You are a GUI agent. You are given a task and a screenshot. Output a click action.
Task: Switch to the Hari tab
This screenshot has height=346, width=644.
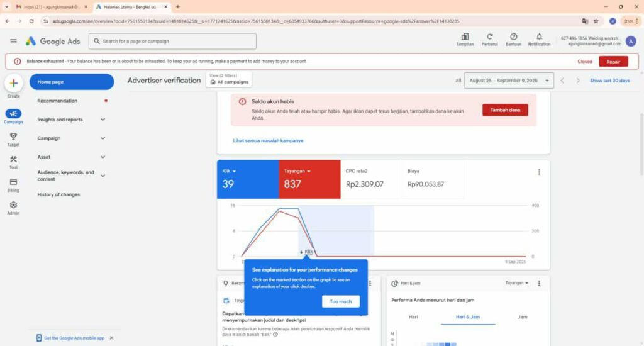coord(413,317)
